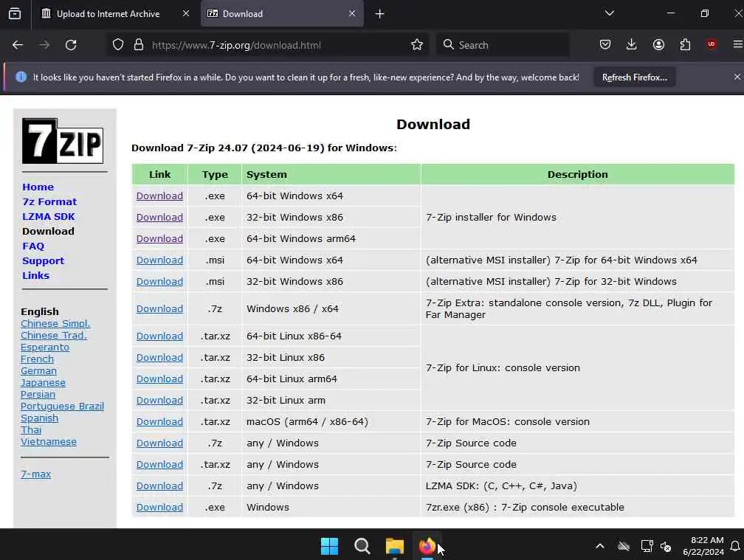Download .tar.xz for macOS
Image resolution: width=744 pixels, height=560 pixels.
(x=159, y=421)
